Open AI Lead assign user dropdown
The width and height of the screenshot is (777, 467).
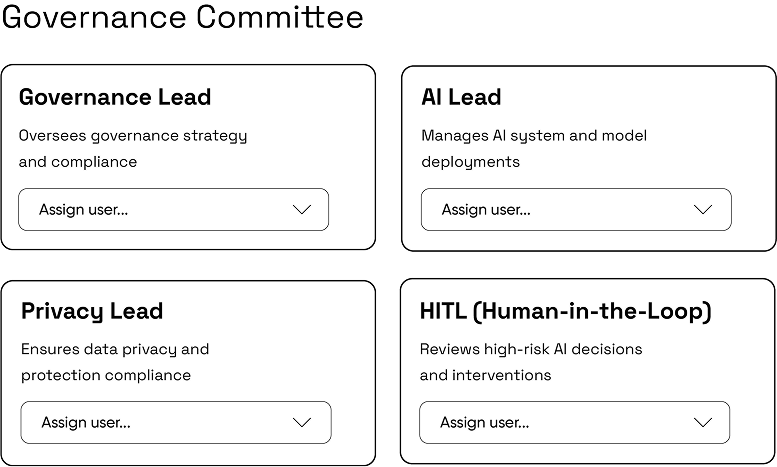[575, 210]
